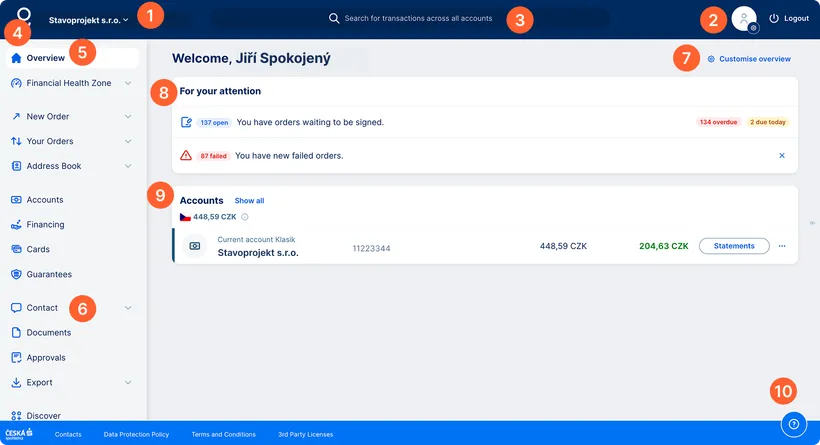Open the Stavoprojekt s.r.o. company dropdown
This screenshot has height=445, width=820.
(88, 20)
